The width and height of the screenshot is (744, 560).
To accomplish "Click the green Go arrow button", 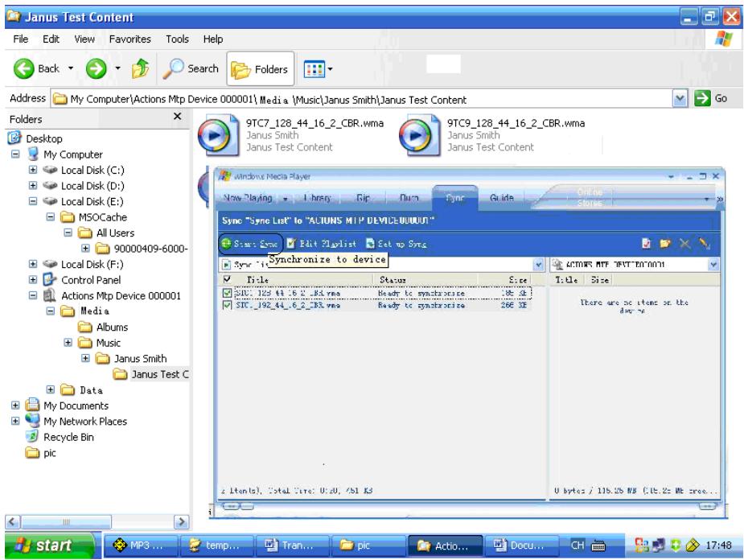I will tap(702, 98).
